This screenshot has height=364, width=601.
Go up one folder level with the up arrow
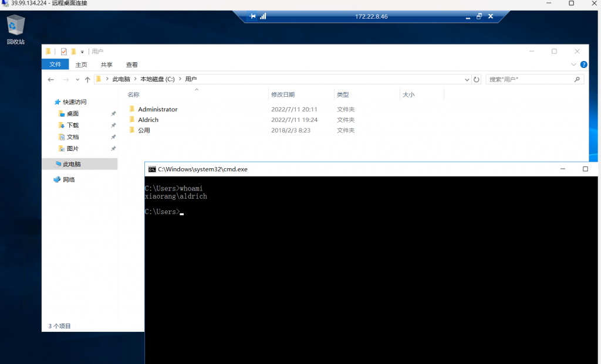pos(87,79)
